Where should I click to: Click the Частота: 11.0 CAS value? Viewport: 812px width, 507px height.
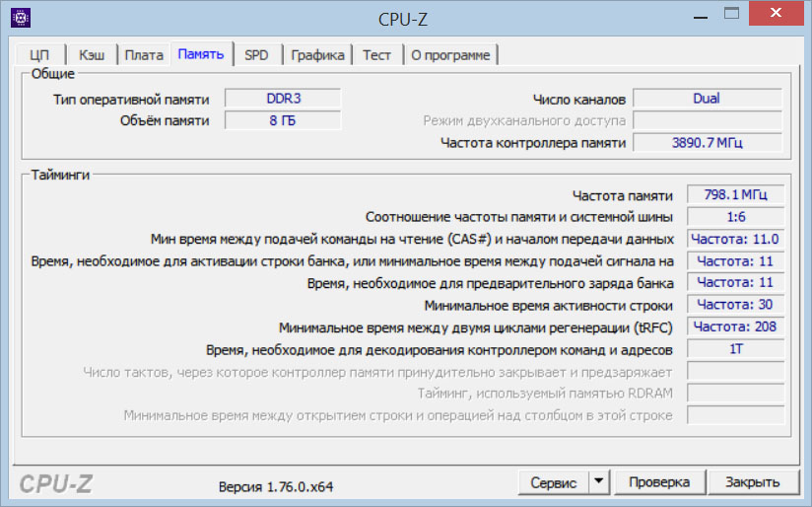point(735,239)
